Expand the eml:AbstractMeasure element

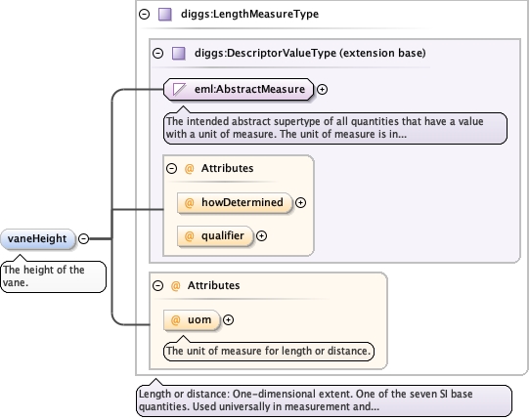(322, 89)
